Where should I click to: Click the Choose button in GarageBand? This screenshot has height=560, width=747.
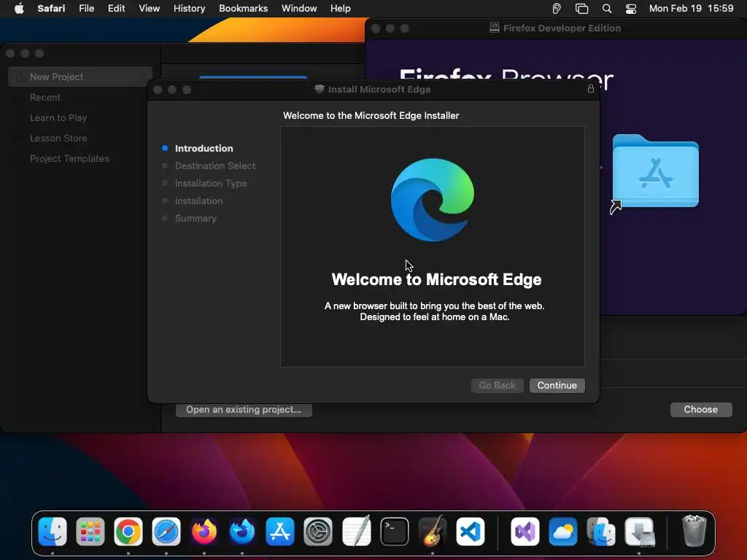point(701,410)
